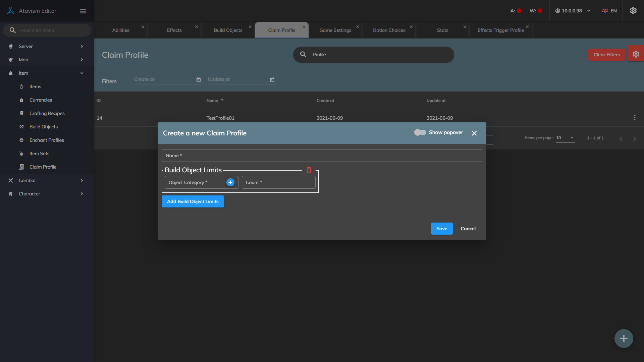The height and width of the screenshot is (362, 644).
Task: Click the Create at calendar icon
Action: (x=199, y=80)
